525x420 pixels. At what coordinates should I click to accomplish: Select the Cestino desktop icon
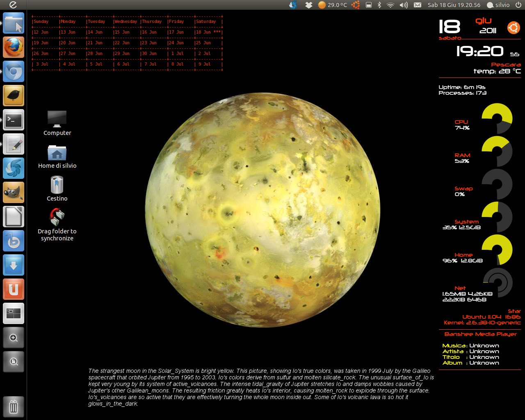pyautogui.click(x=57, y=189)
